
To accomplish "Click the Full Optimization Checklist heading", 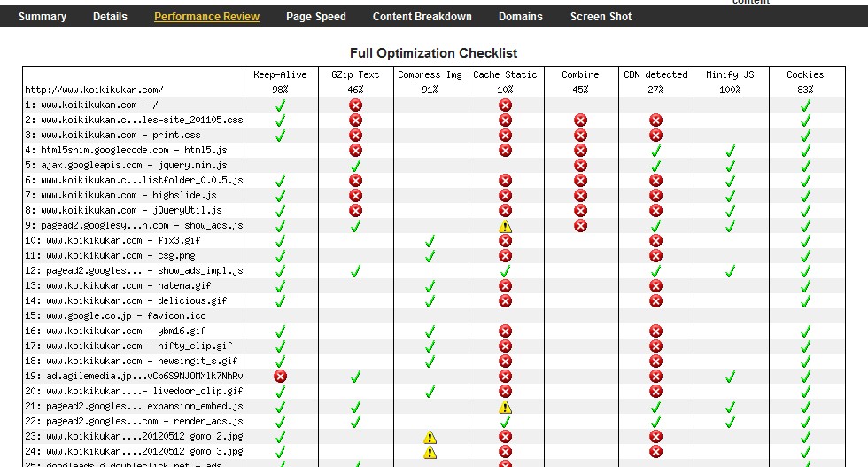I will 433,53.
